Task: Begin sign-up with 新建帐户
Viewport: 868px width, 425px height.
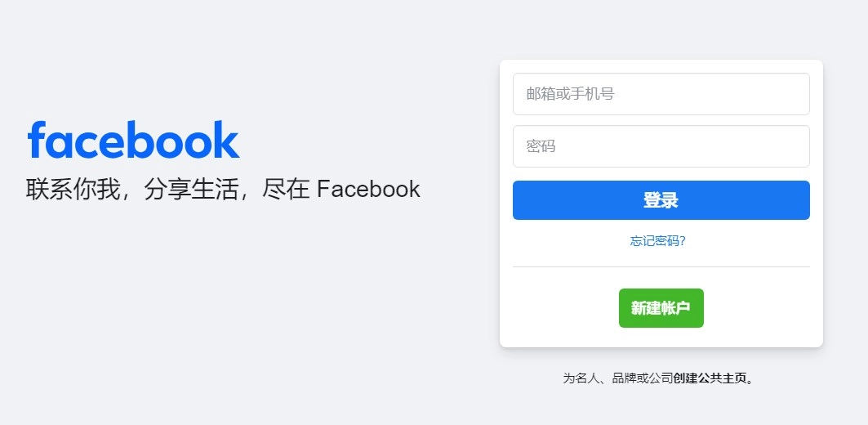Action: click(x=661, y=308)
